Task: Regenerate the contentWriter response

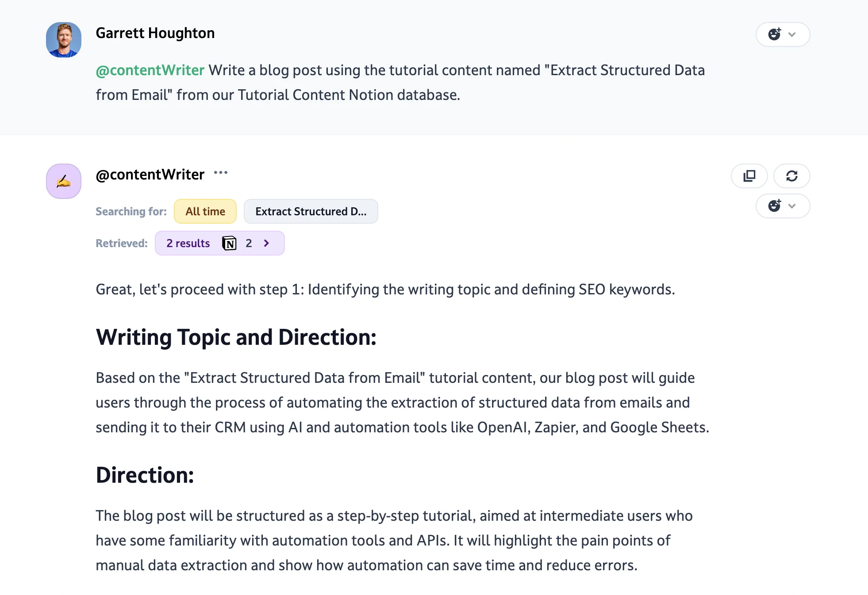Action: [x=791, y=176]
